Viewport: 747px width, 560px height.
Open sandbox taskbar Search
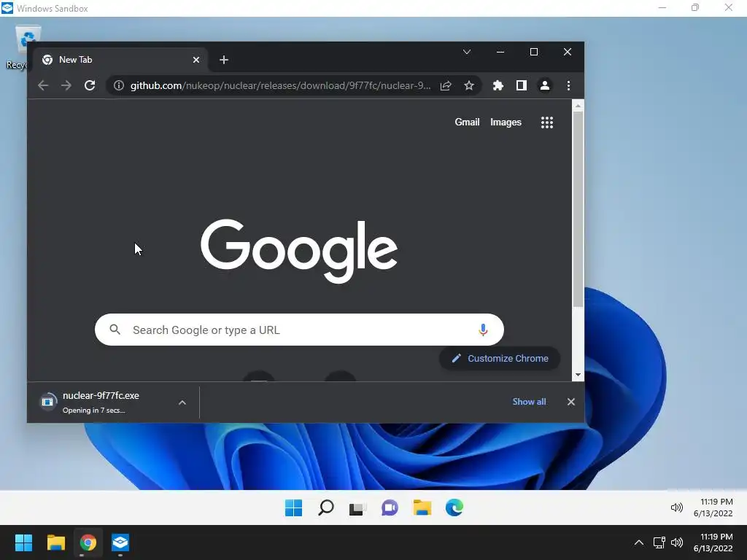tap(326, 507)
